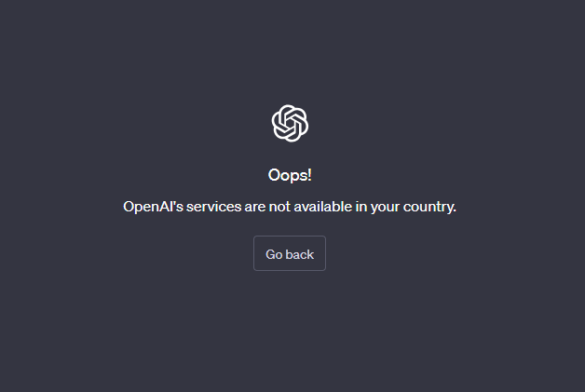This screenshot has width=585, height=392.
Task: Click the "Go" text inside the button
Action: 274,254
